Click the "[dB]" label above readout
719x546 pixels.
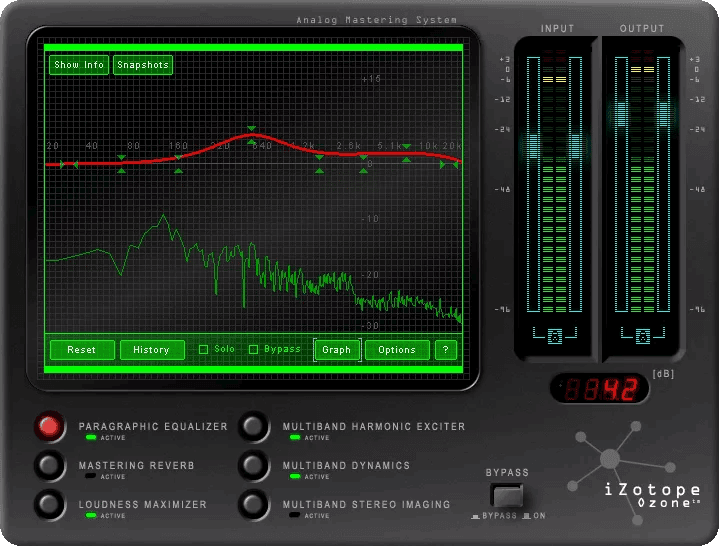coord(663,374)
